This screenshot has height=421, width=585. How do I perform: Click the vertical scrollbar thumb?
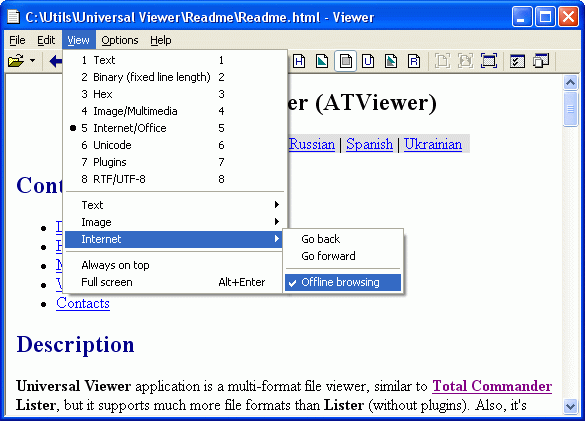coord(570,109)
